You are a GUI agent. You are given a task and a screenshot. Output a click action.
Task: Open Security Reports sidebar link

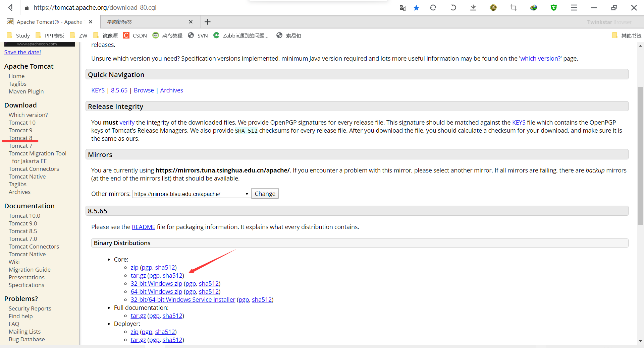(x=30, y=308)
